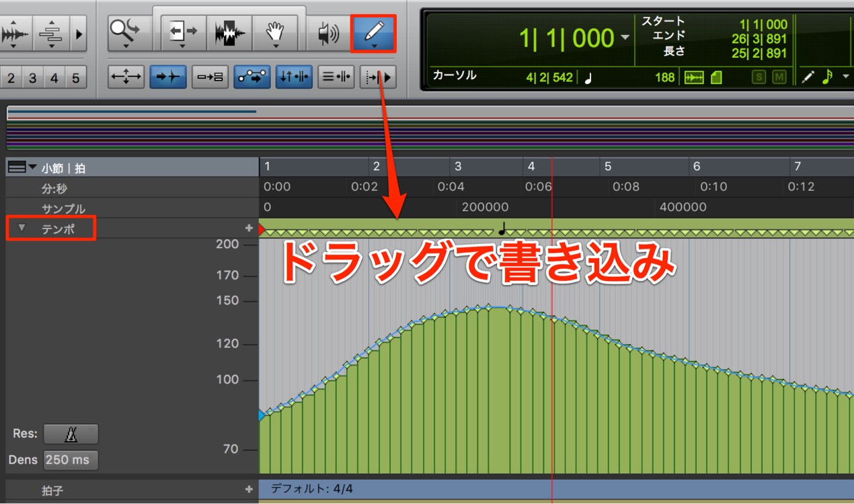Activate the Selector waveform tool

tap(229, 32)
